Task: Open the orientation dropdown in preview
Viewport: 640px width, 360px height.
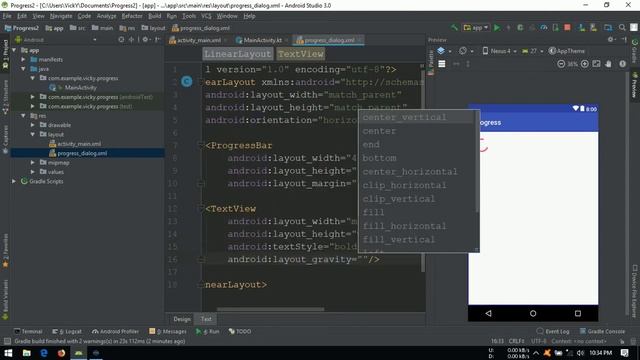Action: coord(465,51)
